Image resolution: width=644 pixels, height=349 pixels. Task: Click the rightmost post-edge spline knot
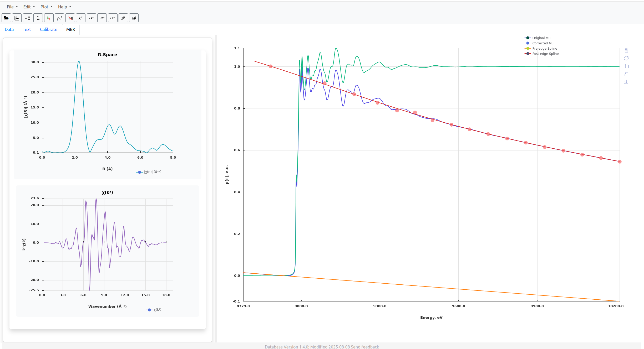click(620, 162)
